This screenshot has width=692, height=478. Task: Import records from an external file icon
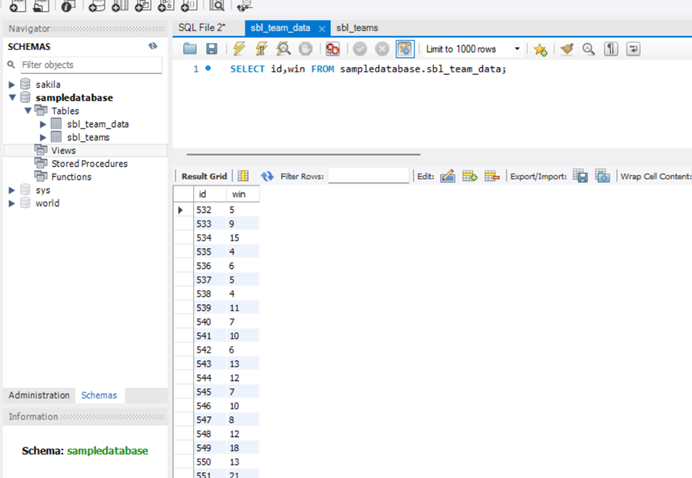[602, 176]
